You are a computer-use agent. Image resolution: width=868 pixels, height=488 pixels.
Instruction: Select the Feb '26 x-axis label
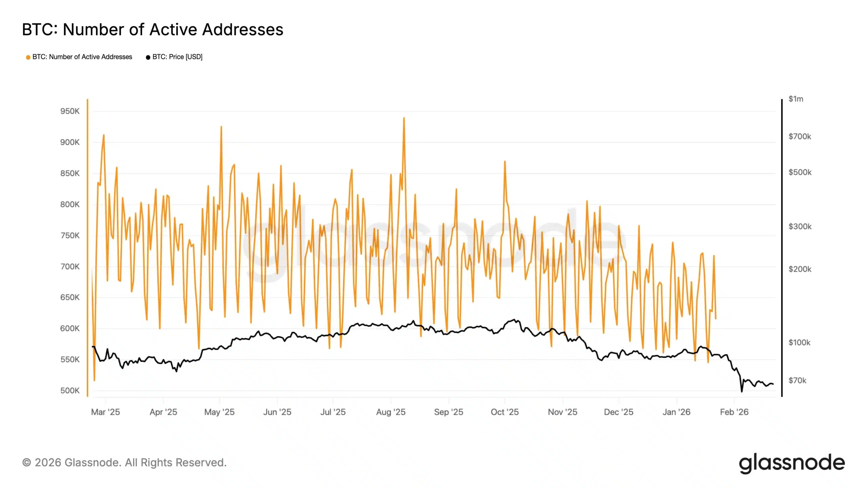734,412
